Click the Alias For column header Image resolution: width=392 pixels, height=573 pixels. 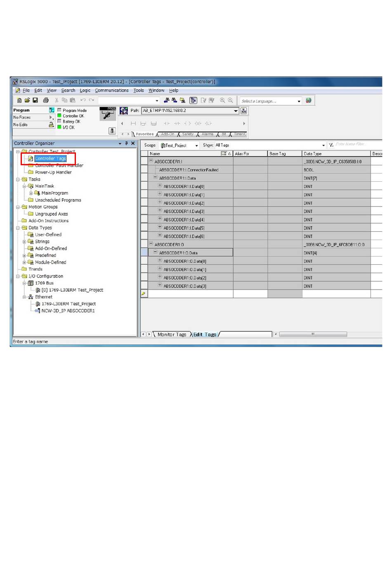(x=250, y=154)
